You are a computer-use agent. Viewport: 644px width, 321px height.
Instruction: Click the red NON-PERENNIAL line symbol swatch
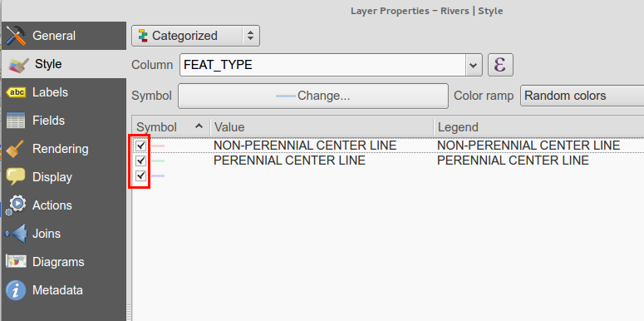(158, 146)
